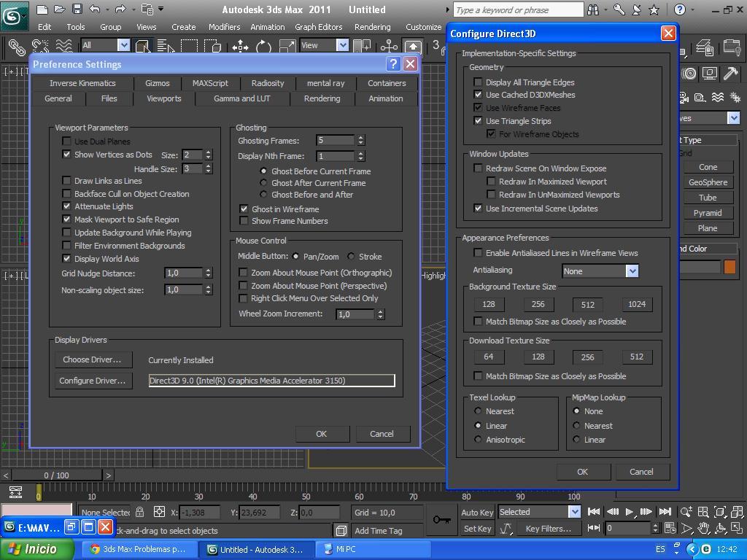This screenshot has height=560, width=747.
Task: Click the Use Pivot Point Center icon
Action: tap(362, 46)
